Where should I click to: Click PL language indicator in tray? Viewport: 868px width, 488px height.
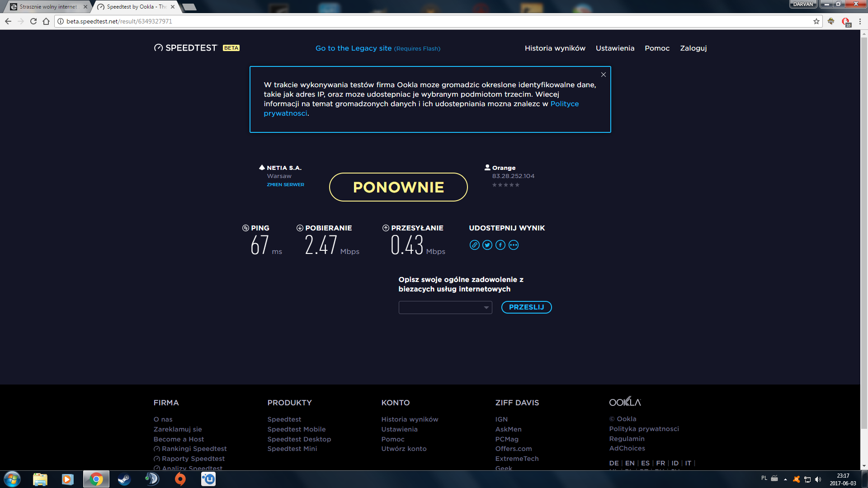click(x=764, y=478)
